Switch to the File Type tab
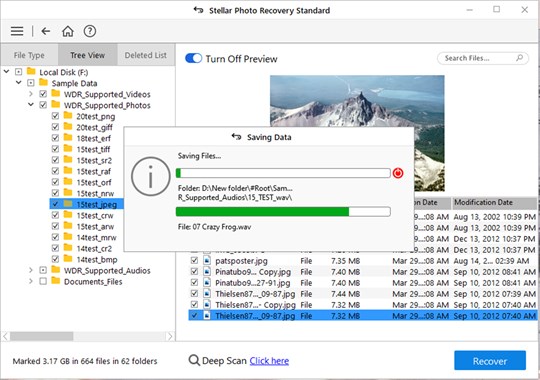The image size is (540, 380). (29, 55)
